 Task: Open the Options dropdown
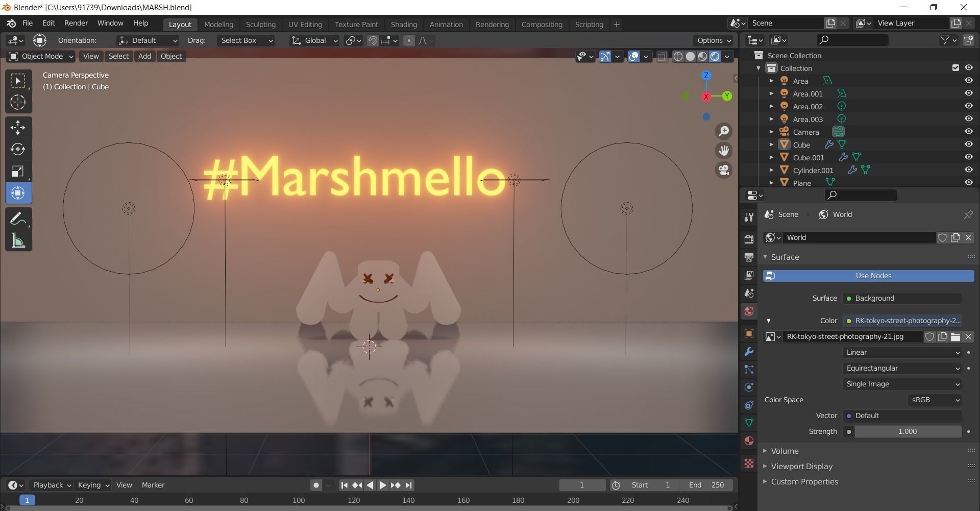pos(714,40)
